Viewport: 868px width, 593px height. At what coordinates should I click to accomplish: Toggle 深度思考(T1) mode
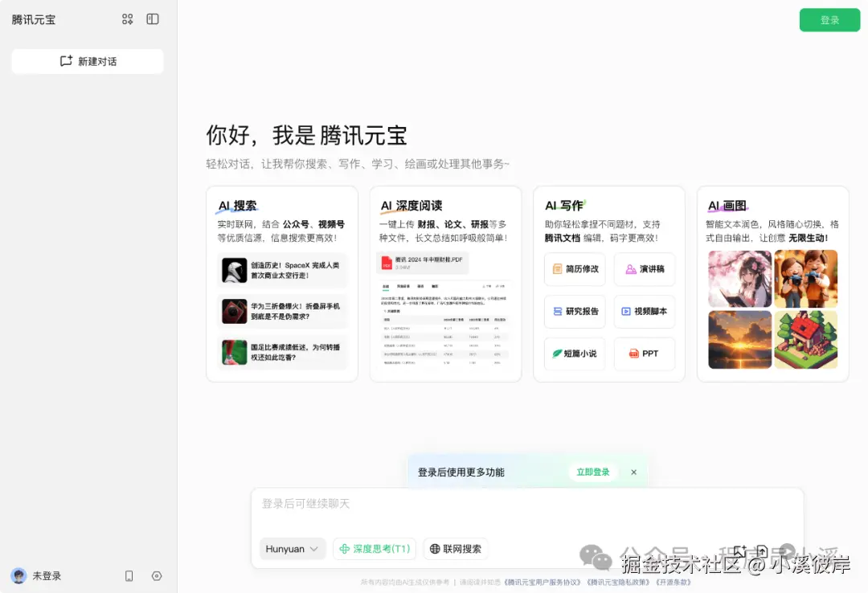coord(375,549)
